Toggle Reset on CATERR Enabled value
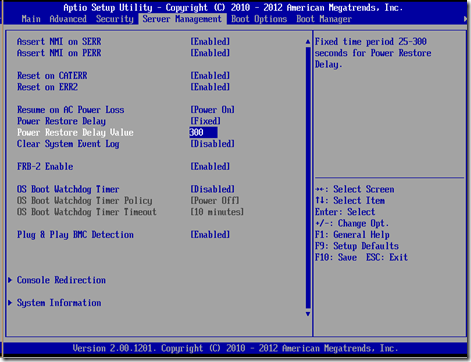Viewport: 471px width, 362px height. tap(210, 76)
